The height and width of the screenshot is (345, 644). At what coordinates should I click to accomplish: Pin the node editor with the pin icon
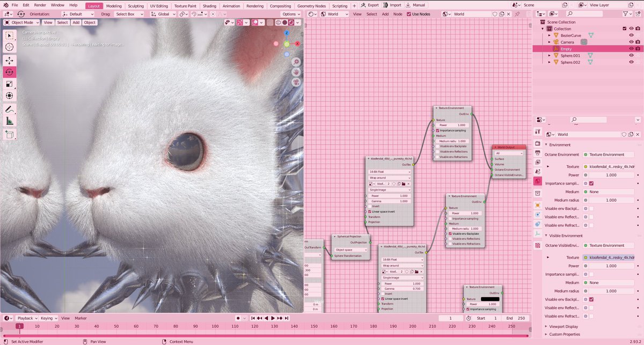pos(517,14)
